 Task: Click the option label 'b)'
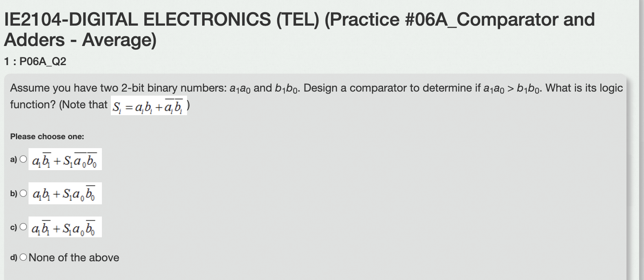(13, 193)
